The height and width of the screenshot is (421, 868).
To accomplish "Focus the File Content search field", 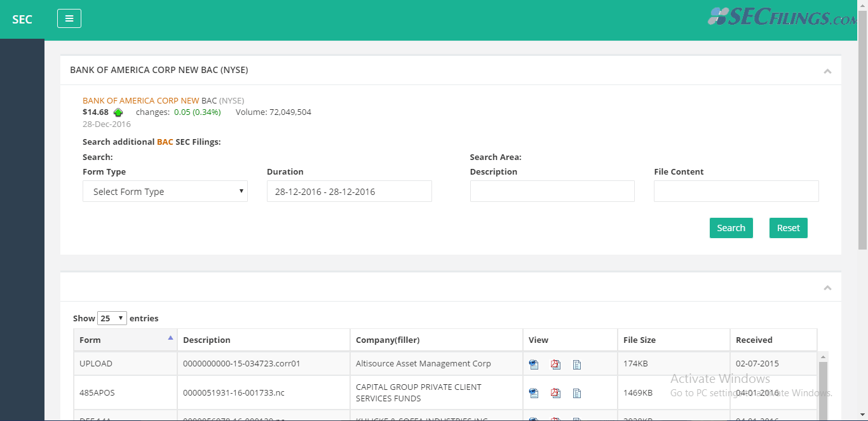I will click(x=736, y=191).
